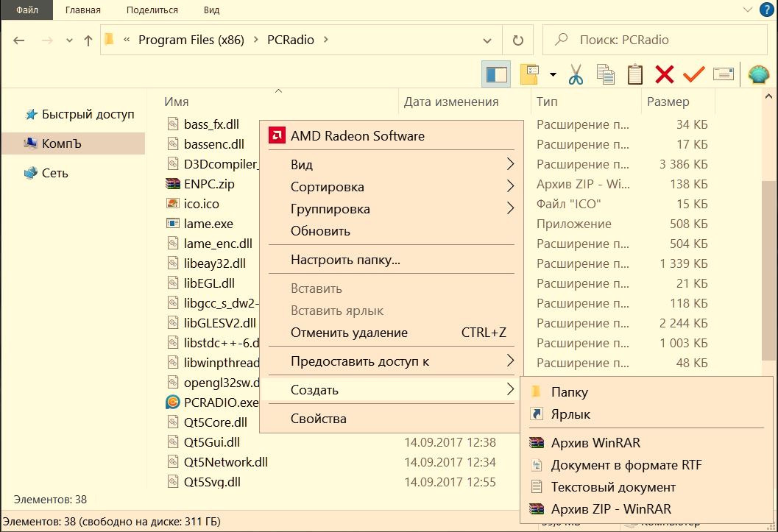
Task: Click the Поиск: PCRadio search field
Action: [x=655, y=40]
